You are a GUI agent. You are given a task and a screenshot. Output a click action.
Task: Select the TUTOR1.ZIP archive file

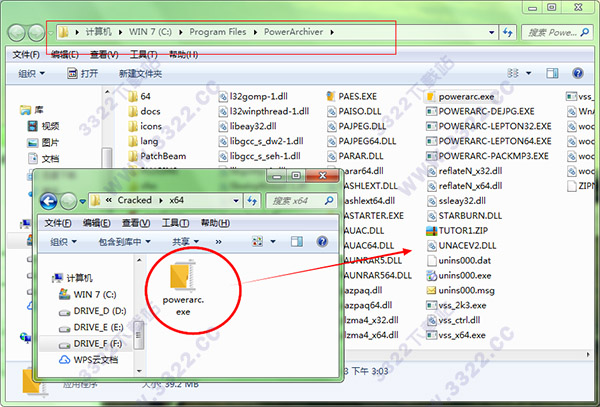[x=457, y=231]
